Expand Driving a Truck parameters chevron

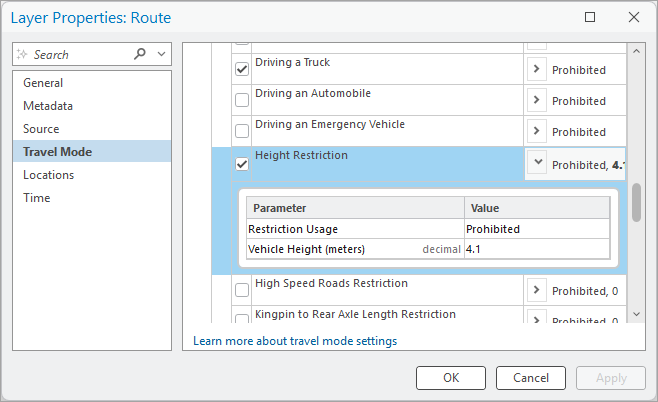click(x=537, y=69)
